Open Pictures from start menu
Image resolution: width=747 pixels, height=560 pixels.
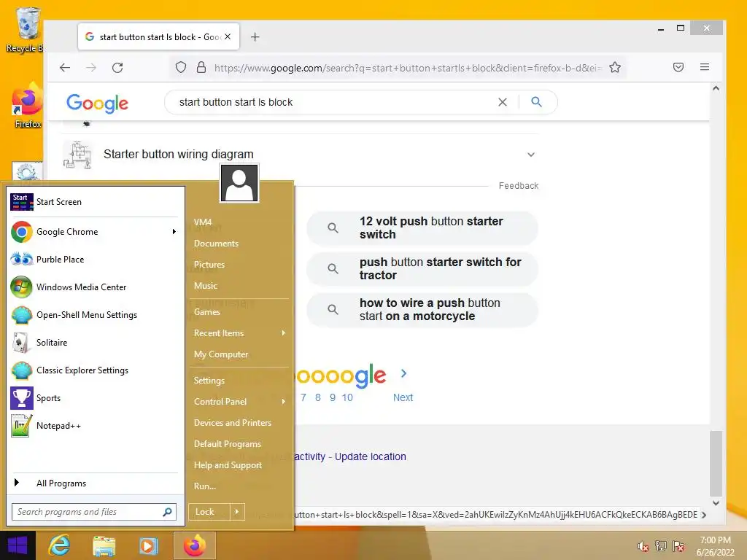209,265
